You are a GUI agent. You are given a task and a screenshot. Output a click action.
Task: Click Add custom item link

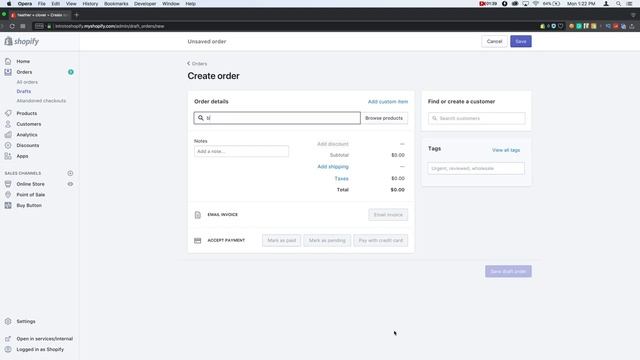pos(388,102)
